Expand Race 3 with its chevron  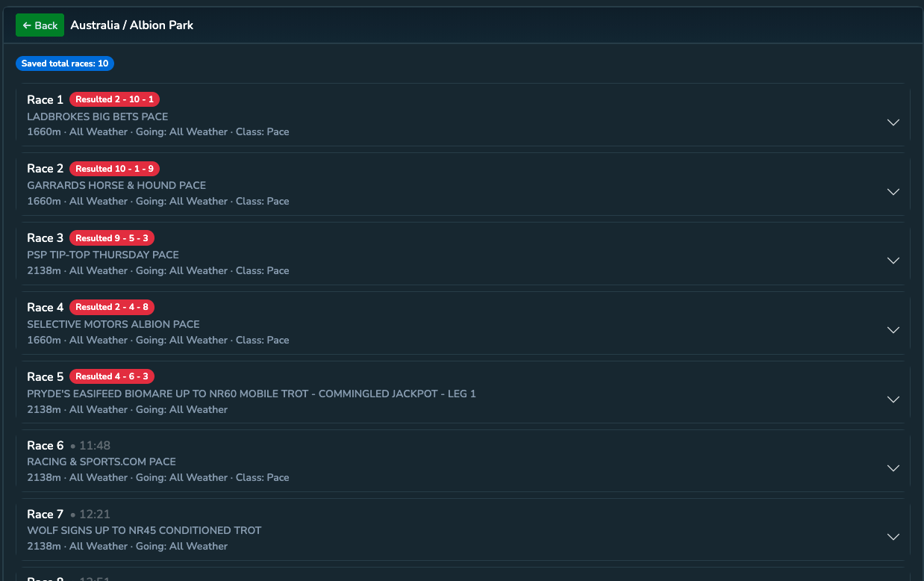tap(893, 261)
